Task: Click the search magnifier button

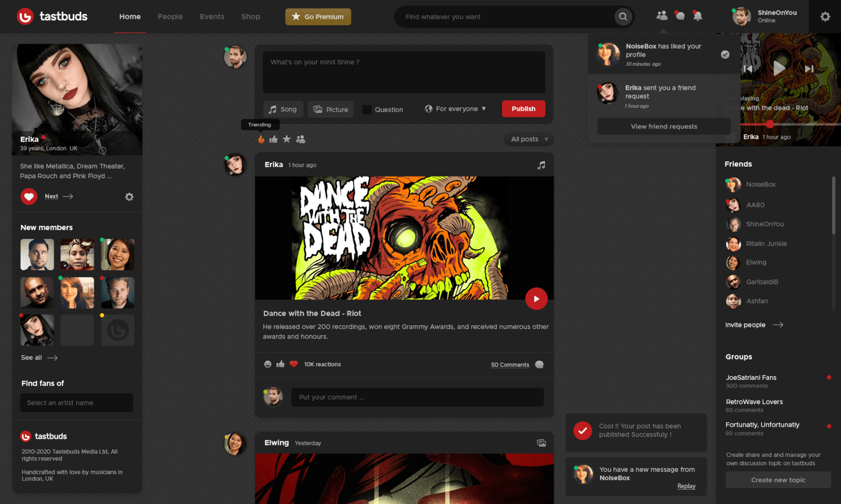Action: tap(623, 17)
